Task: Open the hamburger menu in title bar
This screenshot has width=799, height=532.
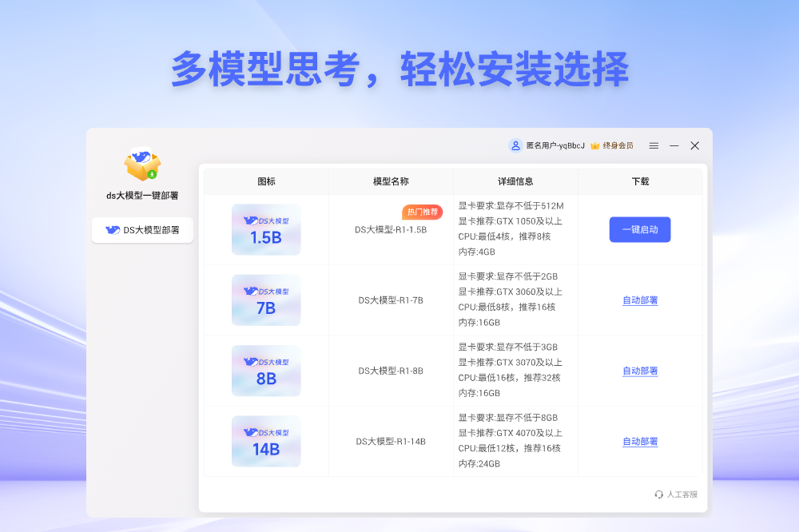Action: (x=654, y=145)
